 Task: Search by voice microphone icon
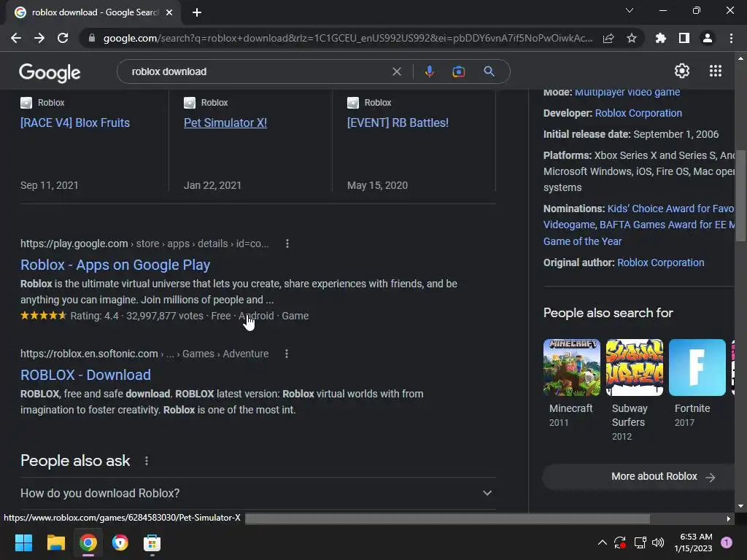pos(429,71)
